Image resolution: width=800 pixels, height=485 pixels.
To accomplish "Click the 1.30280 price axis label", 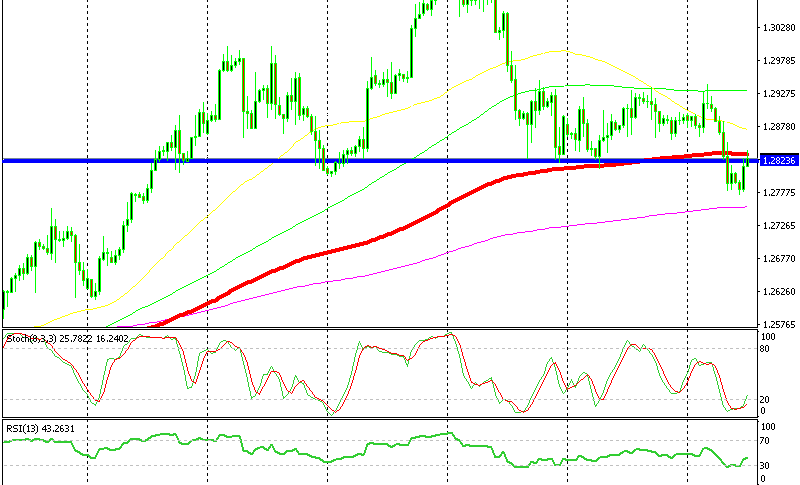I will [x=779, y=28].
